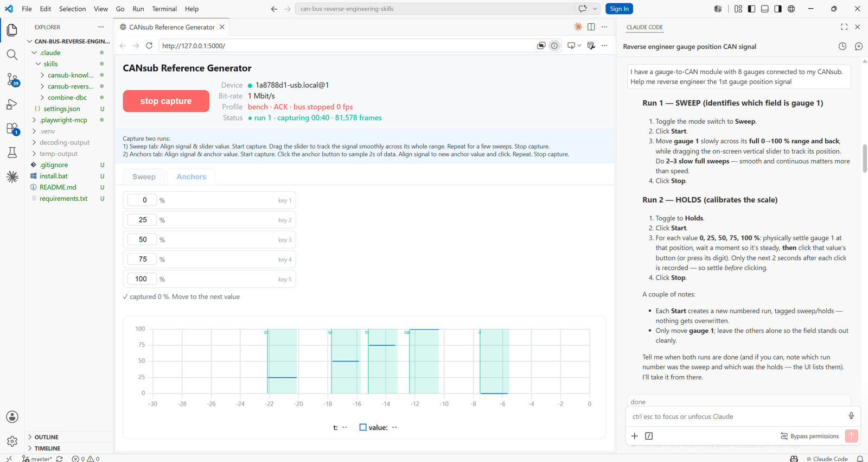Split the editor to the right
Screen dimensions: 868x462
click(591, 27)
